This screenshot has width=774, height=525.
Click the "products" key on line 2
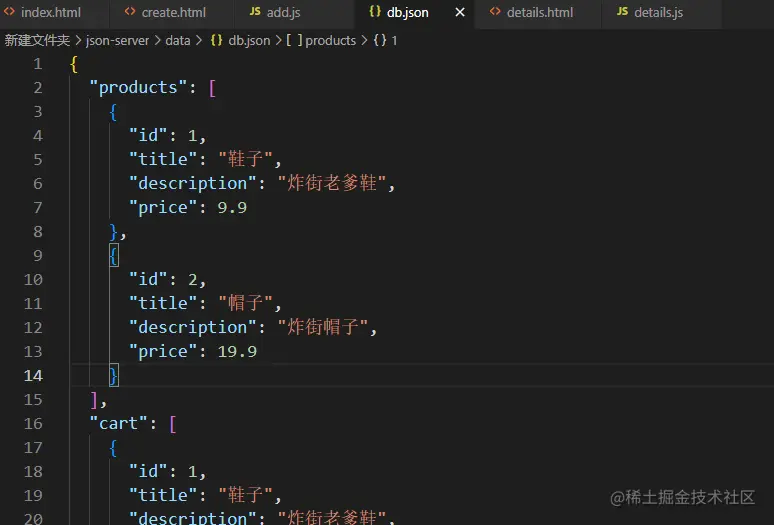(x=138, y=88)
